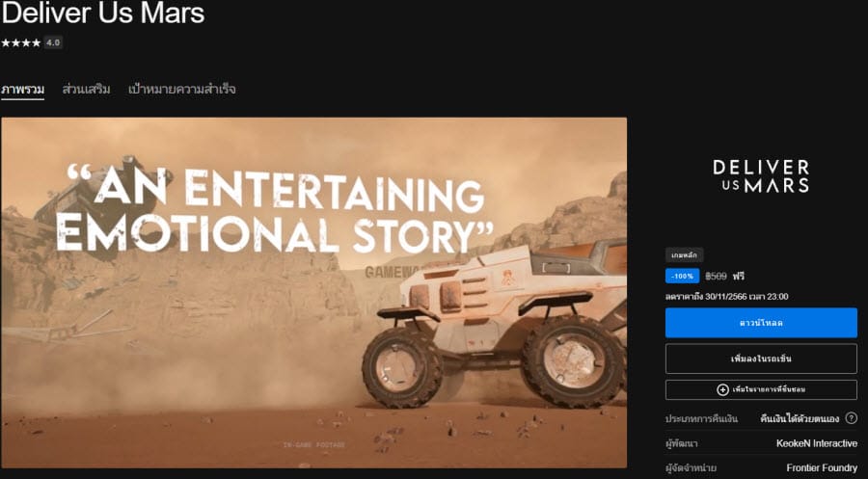Open the Frontier Foundry publisher link

pyautogui.click(x=822, y=468)
